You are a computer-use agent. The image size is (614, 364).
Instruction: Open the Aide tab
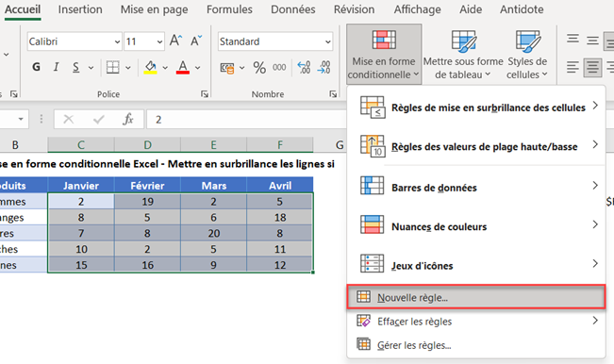point(471,9)
